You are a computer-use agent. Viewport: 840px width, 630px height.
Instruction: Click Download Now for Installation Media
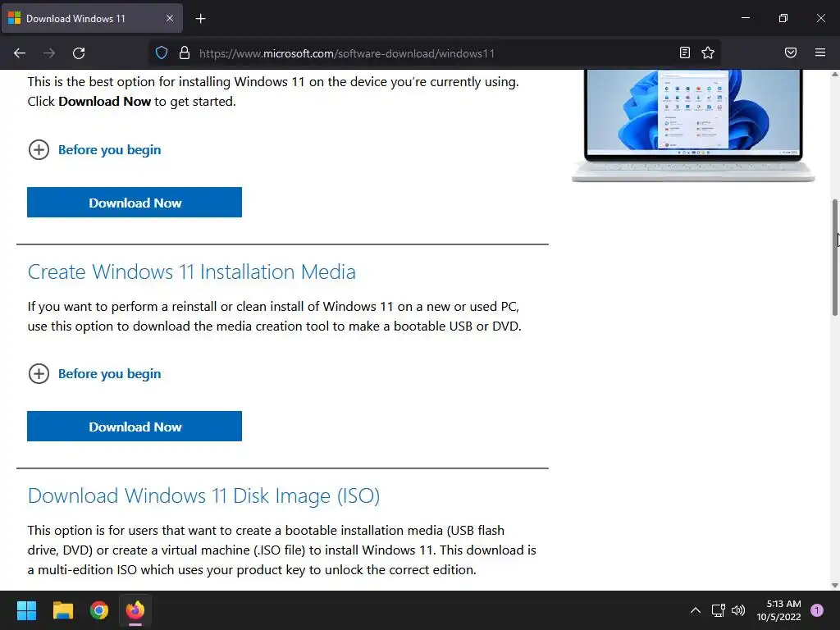[135, 427]
